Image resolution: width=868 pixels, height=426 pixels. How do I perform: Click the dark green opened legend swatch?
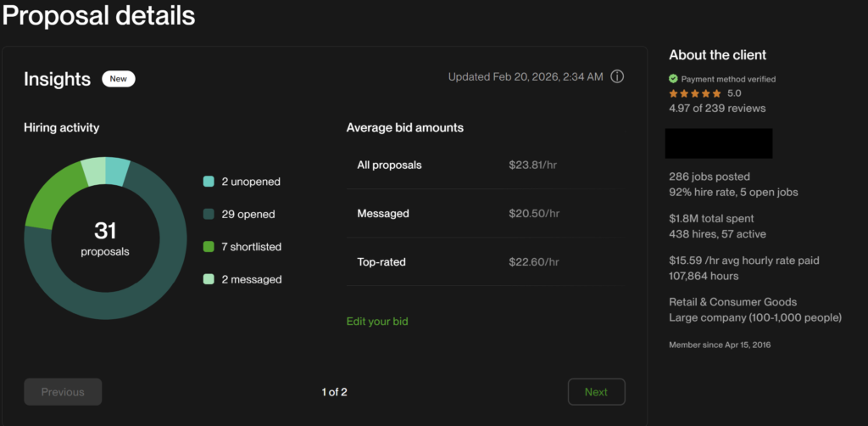point(209,215)
